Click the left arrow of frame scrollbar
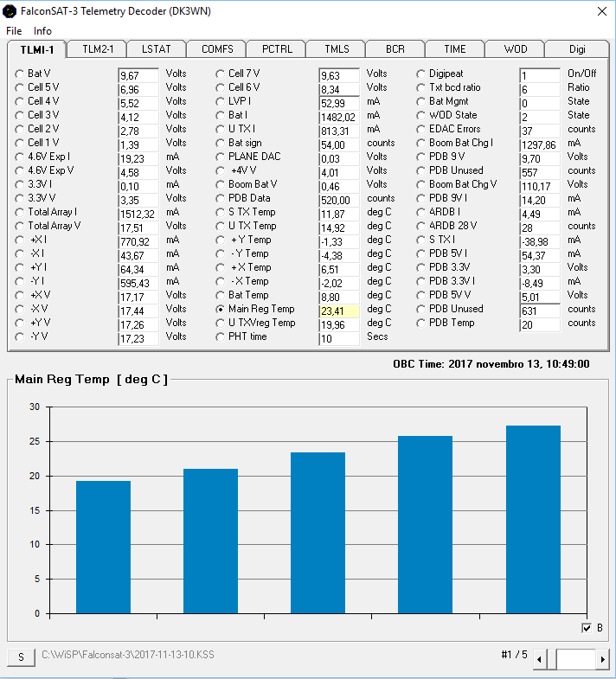This screenshot has height=679, width=616. pyautogui.click(x=539, y=659)
